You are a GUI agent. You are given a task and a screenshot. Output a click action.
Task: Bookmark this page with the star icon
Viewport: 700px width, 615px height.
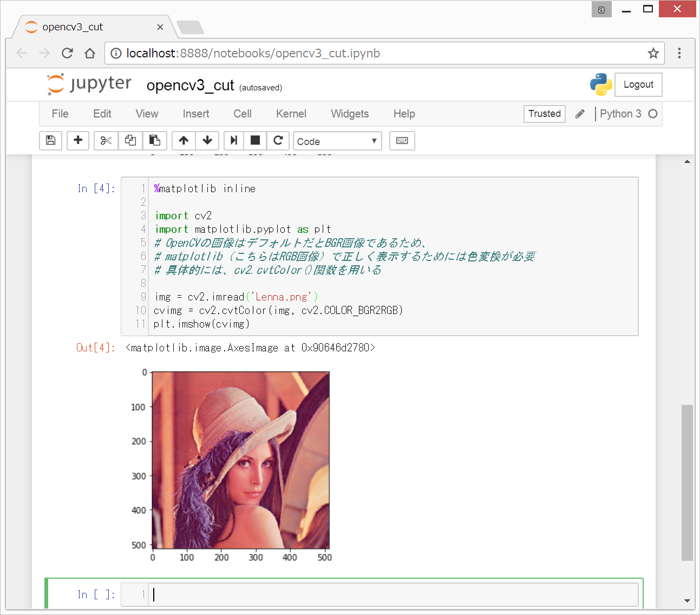point(653,53)
